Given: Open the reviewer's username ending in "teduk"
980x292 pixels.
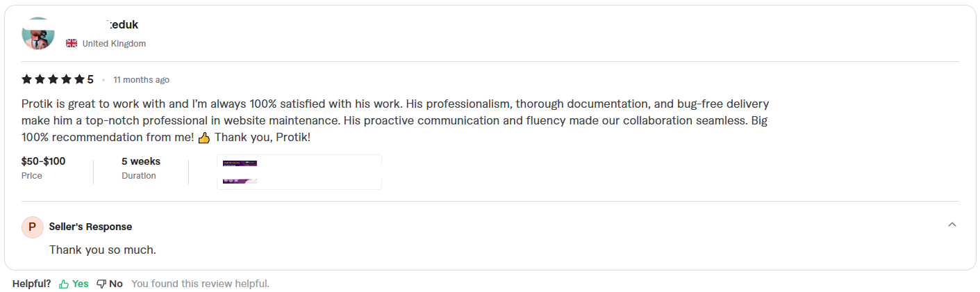Looking at the screenshot, I should [122, 25].
